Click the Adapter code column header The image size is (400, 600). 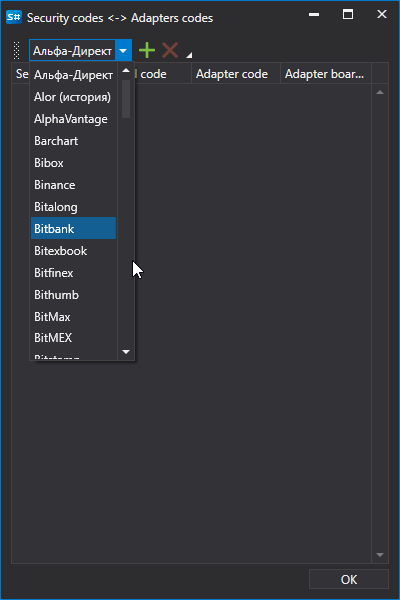[235, 74]
